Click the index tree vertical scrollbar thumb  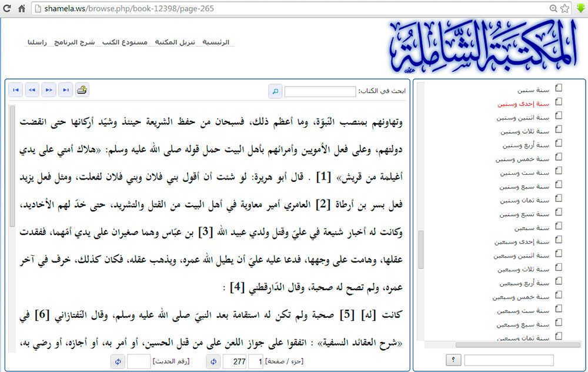pos(421,250)
